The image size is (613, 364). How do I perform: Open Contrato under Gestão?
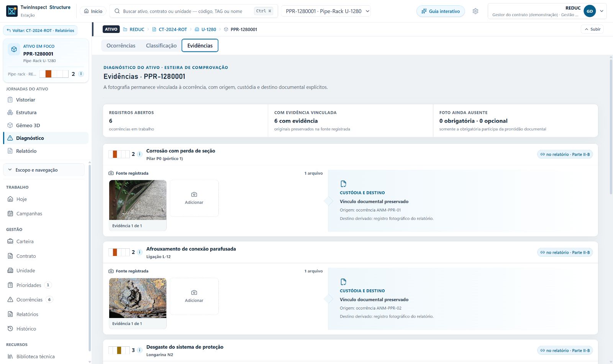pos(44,256)
